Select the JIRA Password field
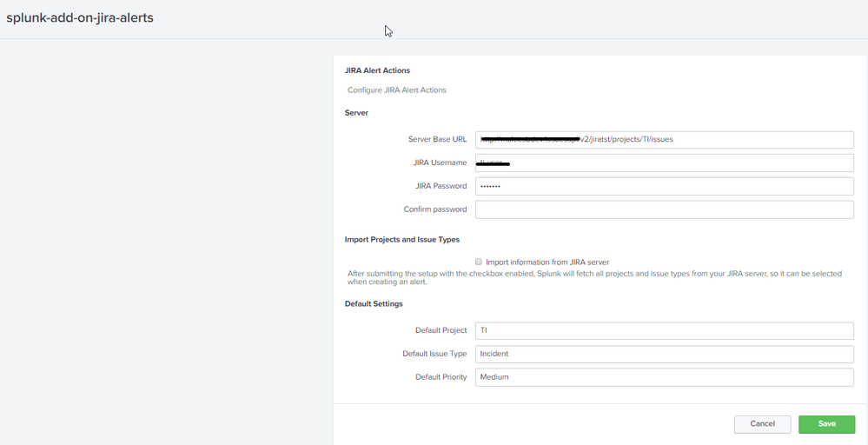868x445 pixels. coord(664,186)
